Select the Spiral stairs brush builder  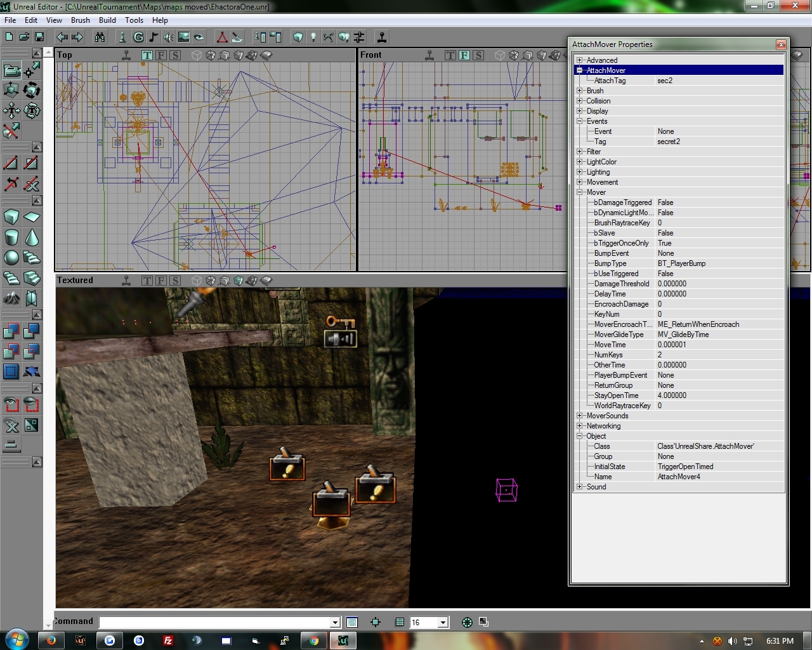click(11, 278)
